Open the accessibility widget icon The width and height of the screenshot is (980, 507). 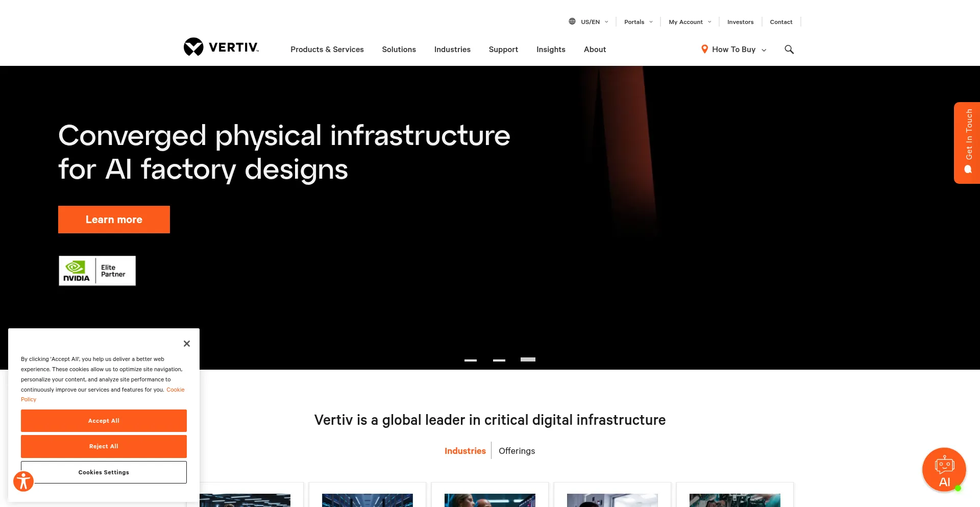click(23, 481)
